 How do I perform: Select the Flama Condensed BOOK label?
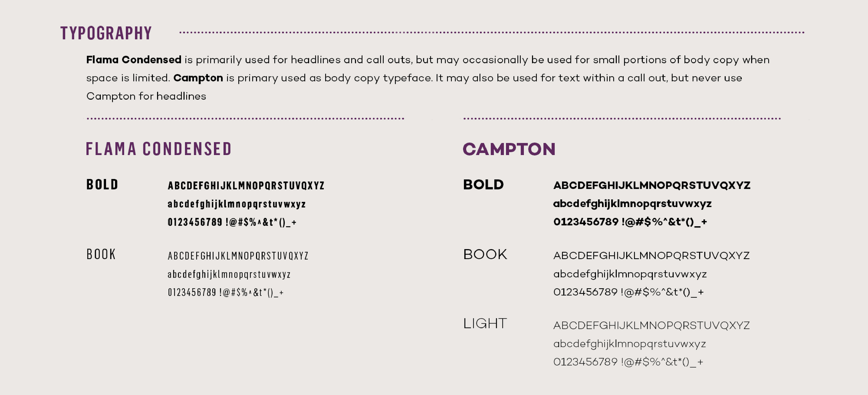[101, 254]
